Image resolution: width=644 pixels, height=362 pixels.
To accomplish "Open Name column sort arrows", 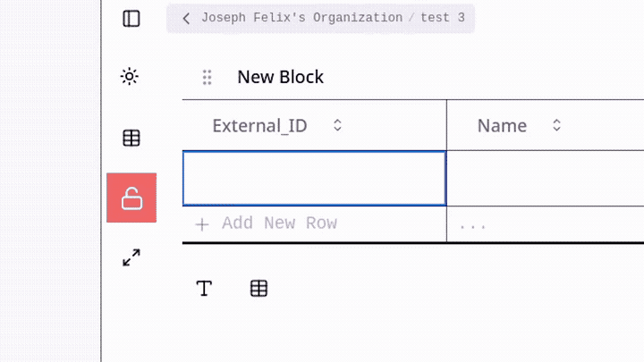I will pos(556,126).
